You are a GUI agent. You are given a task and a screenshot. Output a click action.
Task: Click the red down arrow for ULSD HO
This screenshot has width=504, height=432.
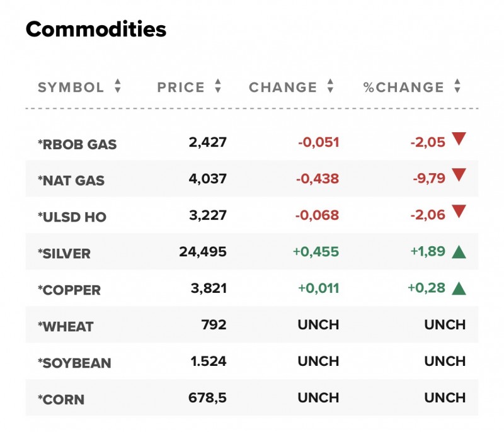click(x=459, y=212)
